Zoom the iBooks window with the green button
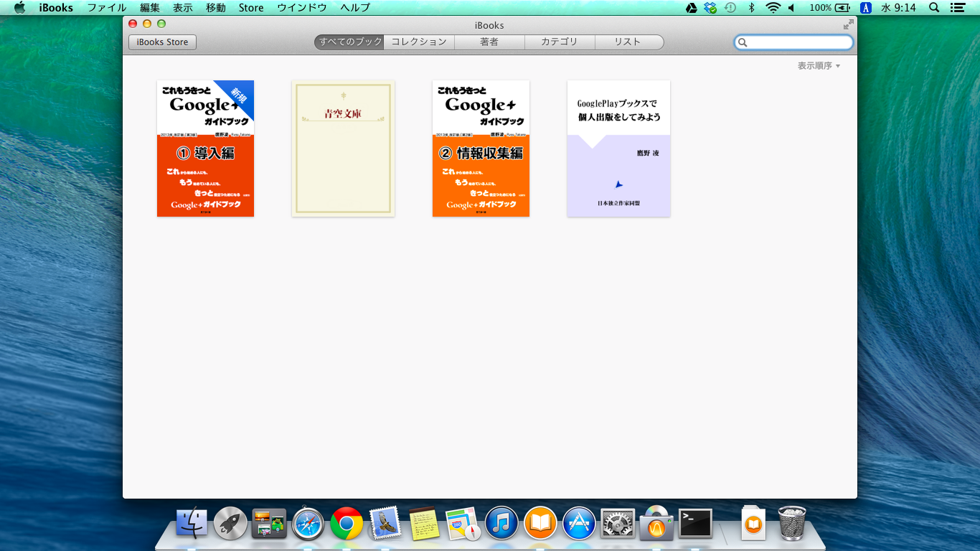Image resolution: width=980 pixels, height=551 pixels. [161, 24]
